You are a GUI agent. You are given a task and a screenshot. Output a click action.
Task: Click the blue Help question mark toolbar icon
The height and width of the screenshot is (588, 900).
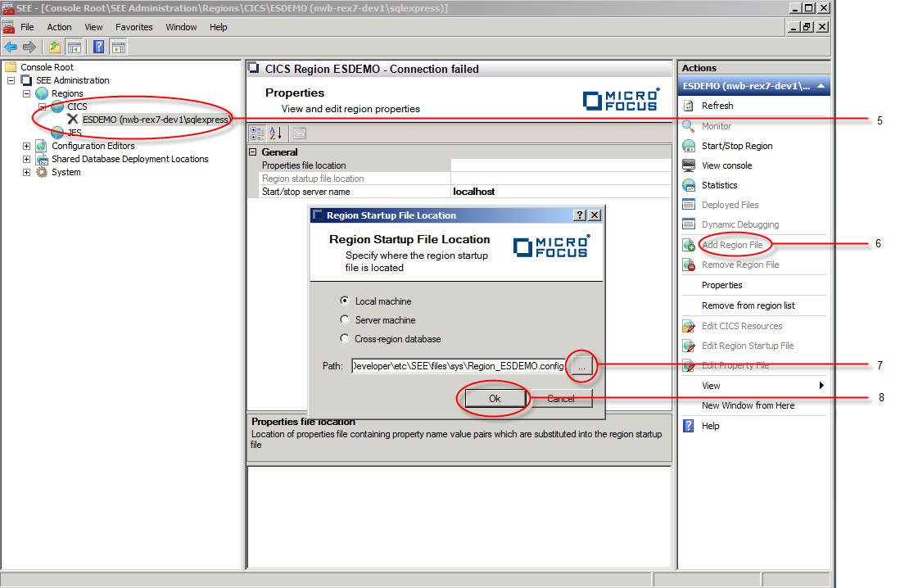click(x=98, y=47)
